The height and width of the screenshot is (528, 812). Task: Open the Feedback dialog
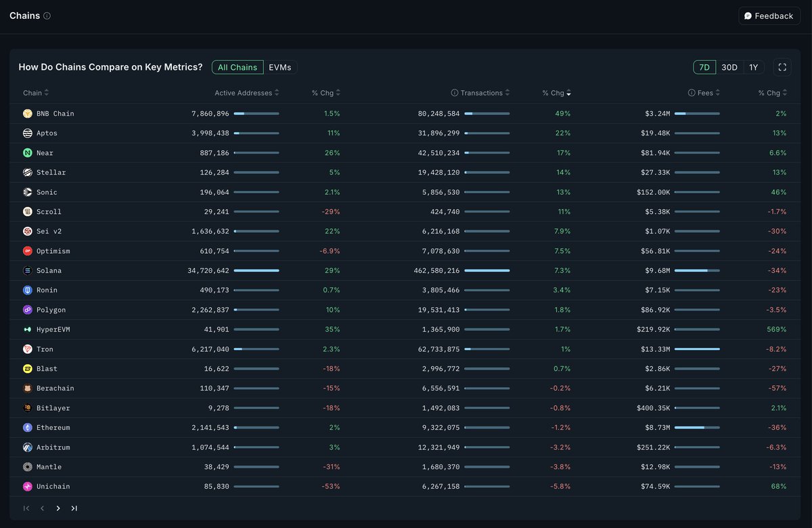click(x=769, y=16)
